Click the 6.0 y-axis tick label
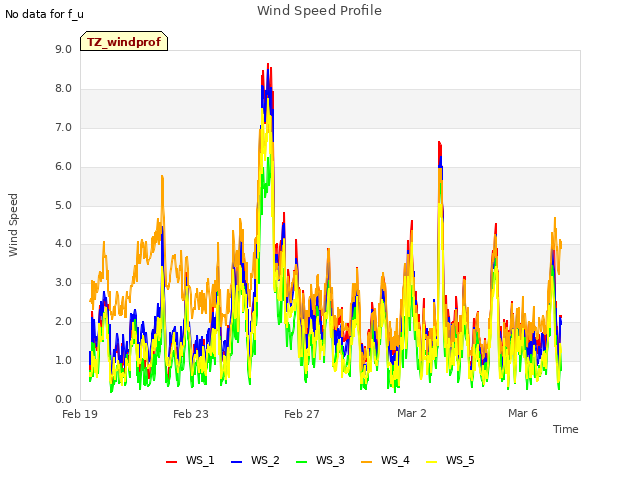Screen dimensions: 640x480 click(x=63, y=167)
